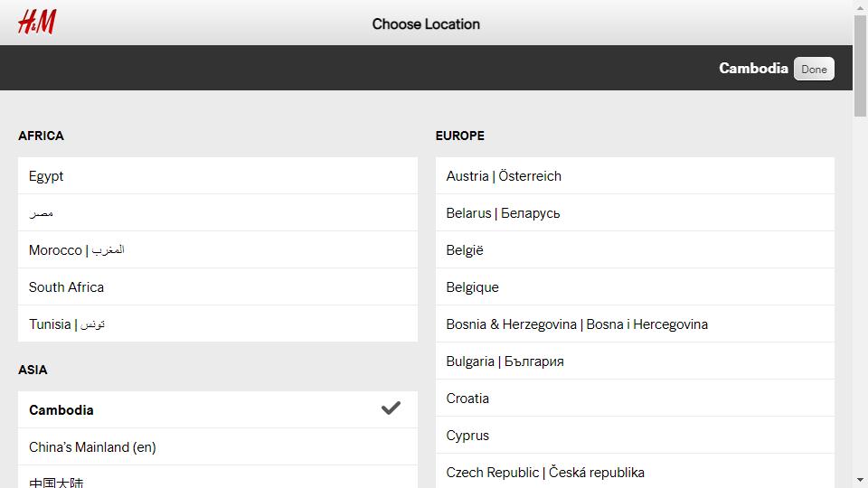Viewport: 868px width, 488px height.
Task: Choose Cyprus as location
Action: (x=635, y=436)
